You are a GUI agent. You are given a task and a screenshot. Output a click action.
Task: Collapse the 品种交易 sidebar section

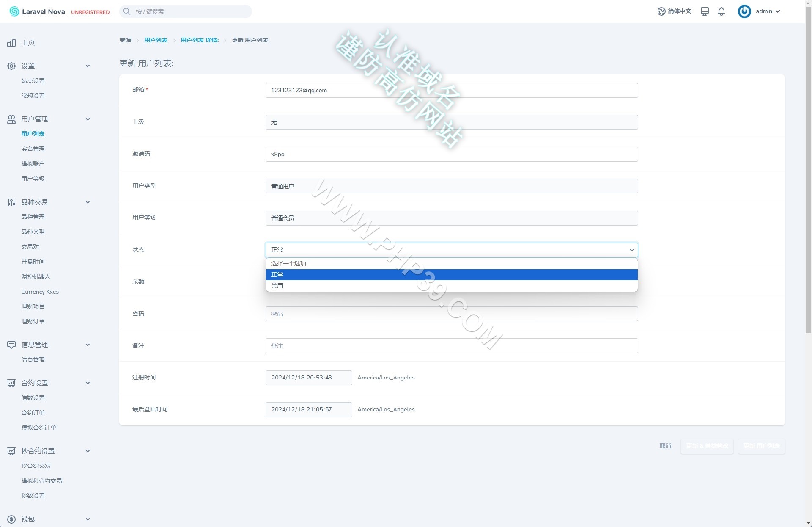[x=88, y=202]
